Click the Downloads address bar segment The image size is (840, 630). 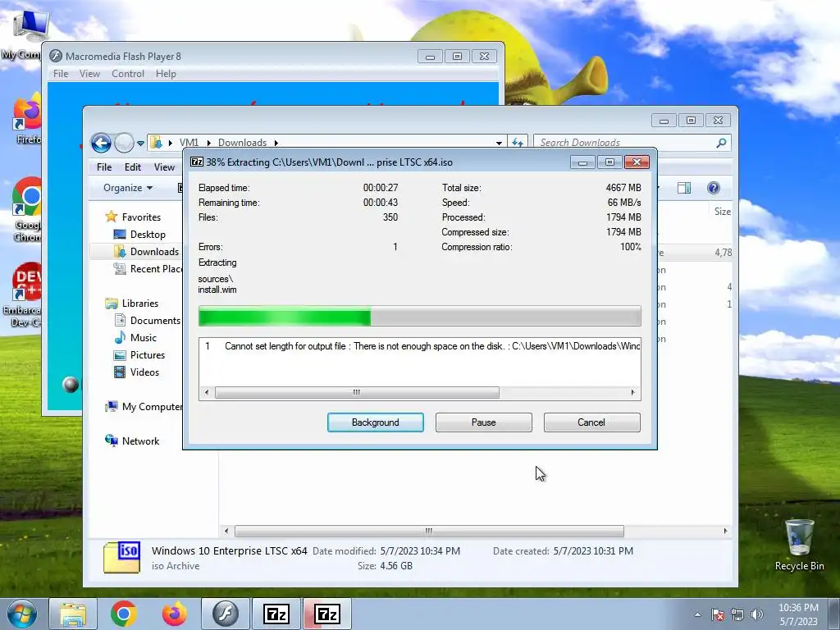(242, 143)
